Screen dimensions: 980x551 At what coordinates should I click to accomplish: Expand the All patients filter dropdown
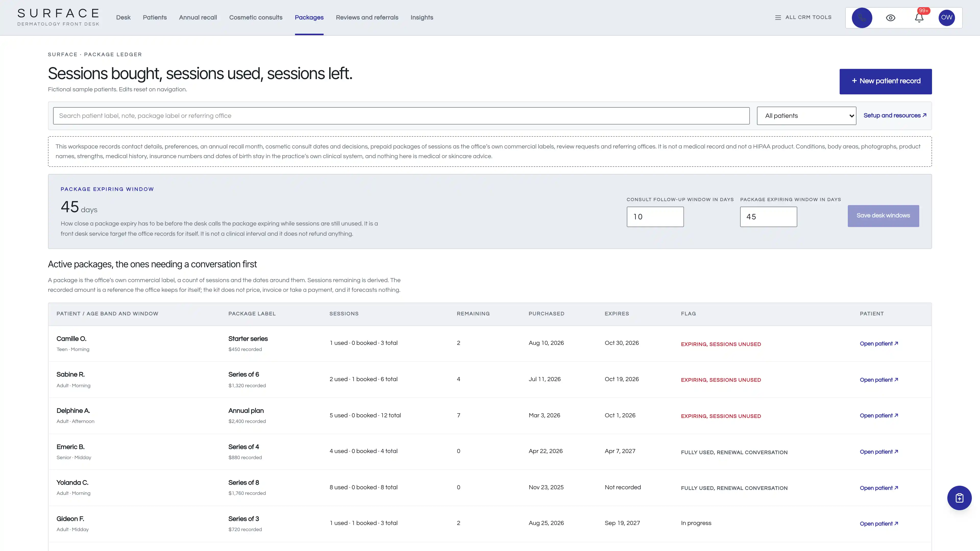(806, 116)
